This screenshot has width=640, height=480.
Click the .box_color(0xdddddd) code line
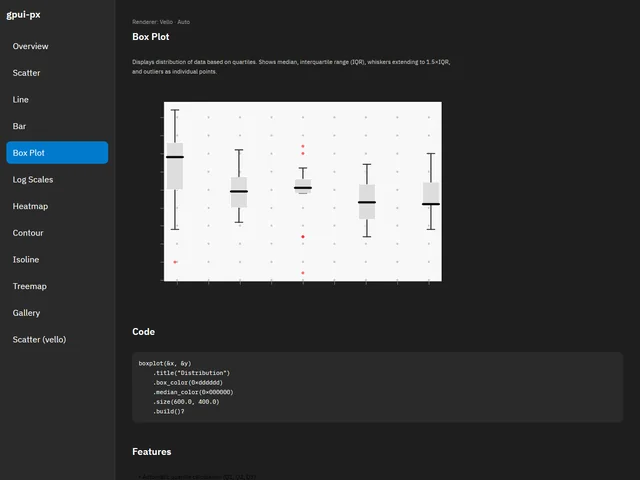(x=188, y=382)
